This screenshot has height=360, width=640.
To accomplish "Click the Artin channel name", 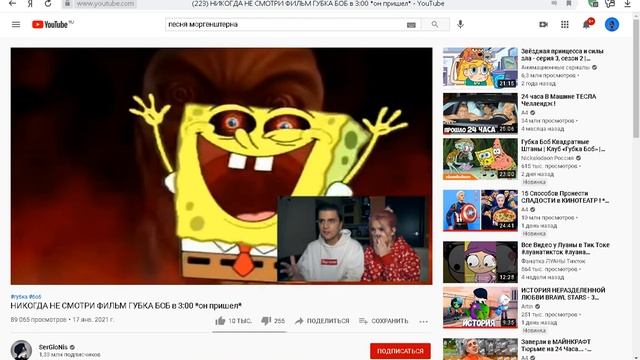I will coord(527,306).
